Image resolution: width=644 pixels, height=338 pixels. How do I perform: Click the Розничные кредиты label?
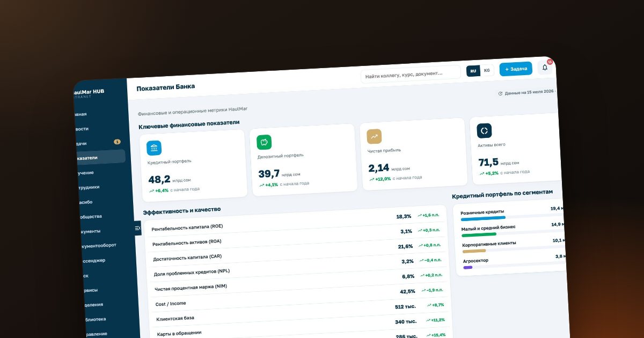482,211
